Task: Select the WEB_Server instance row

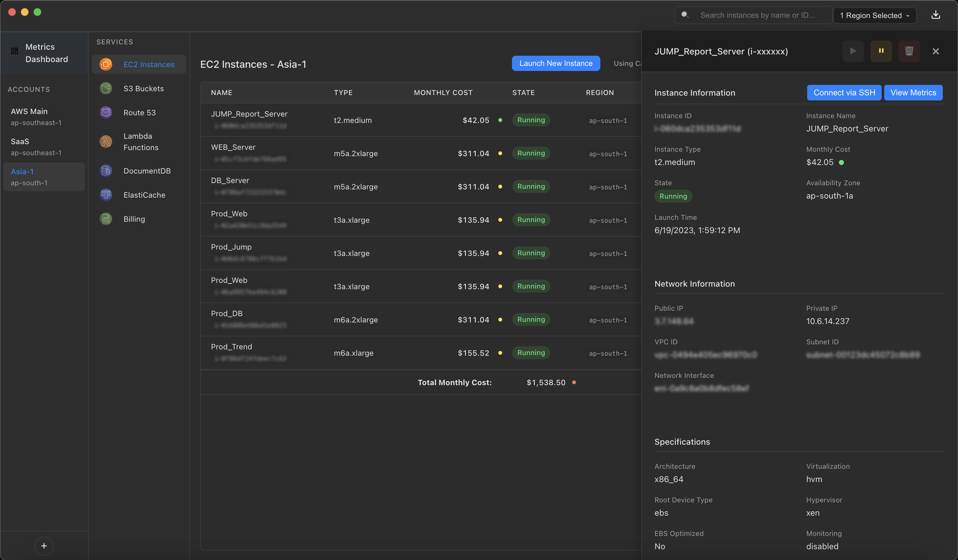Action: point(421,153)
